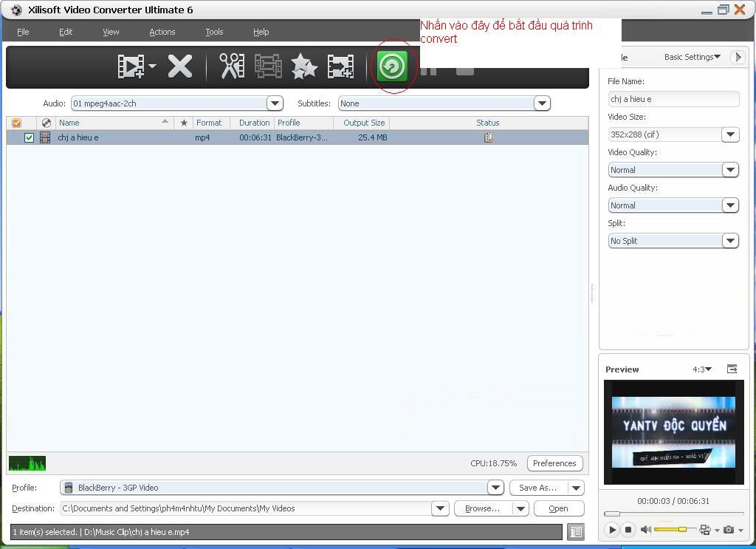
Task: Click the preview video thumbnail
Action: [x=673, y=432]
